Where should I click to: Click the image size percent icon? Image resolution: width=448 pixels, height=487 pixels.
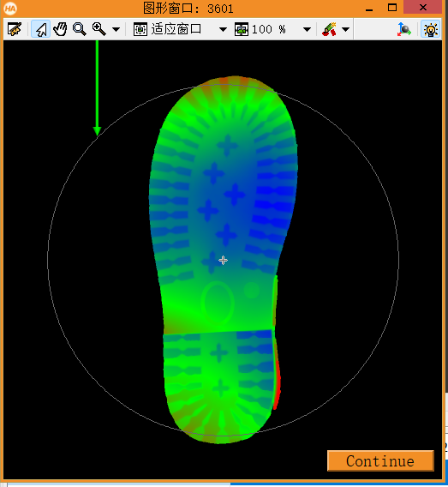pos(242,29)
